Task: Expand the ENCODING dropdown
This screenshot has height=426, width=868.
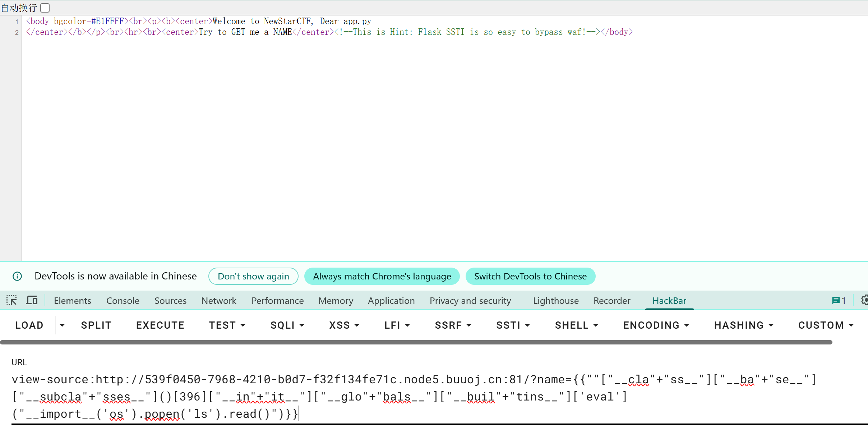Action: click(656, 325)
